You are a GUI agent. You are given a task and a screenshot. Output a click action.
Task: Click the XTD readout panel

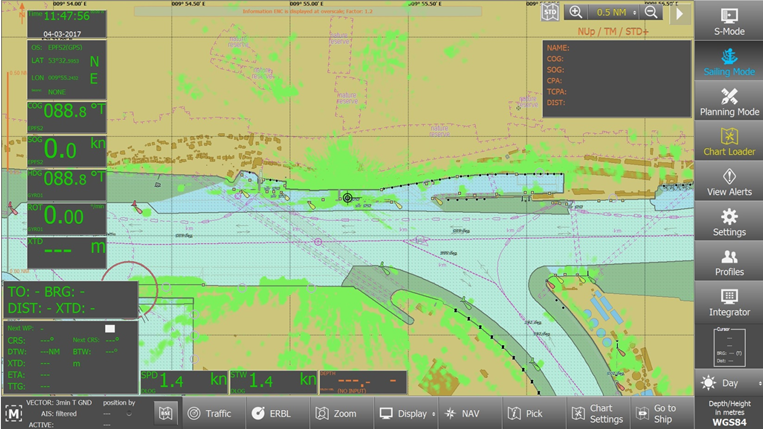(67, 252)
